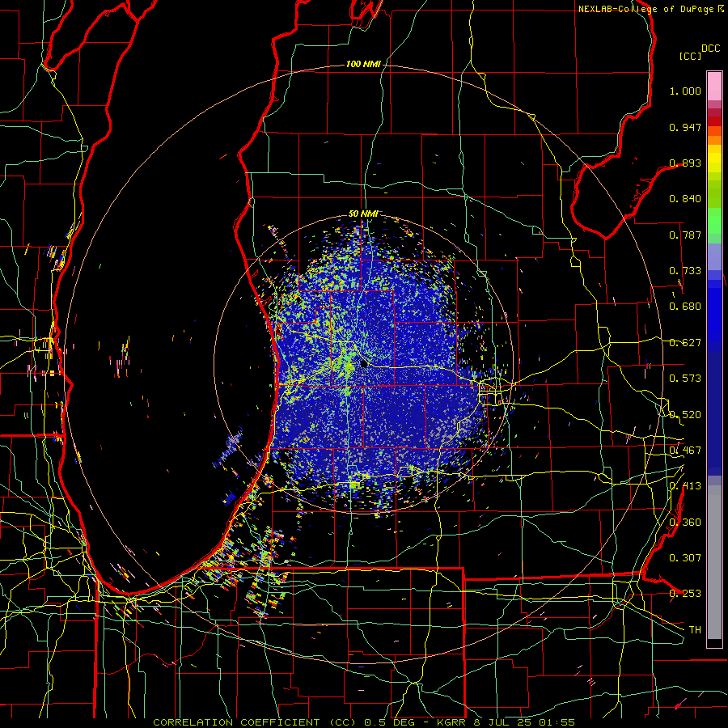Pick the yellow swatch on the color bar

tap(714, 159)
